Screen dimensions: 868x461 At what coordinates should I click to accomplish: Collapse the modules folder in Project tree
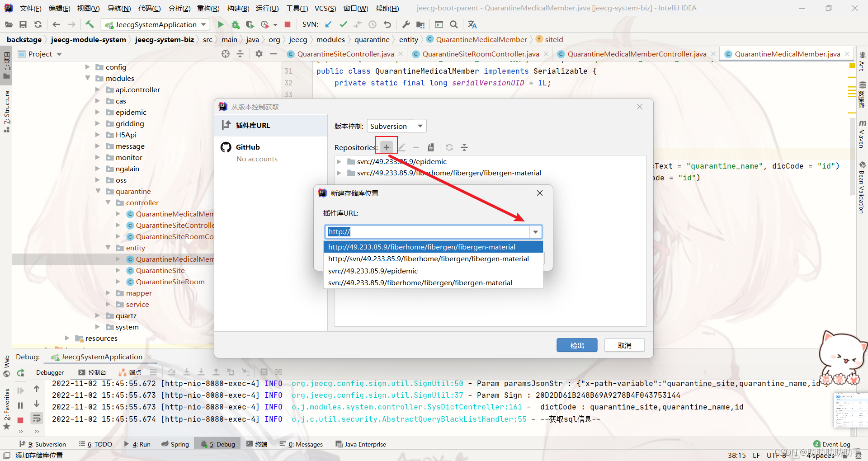click(x=88, y=78)
